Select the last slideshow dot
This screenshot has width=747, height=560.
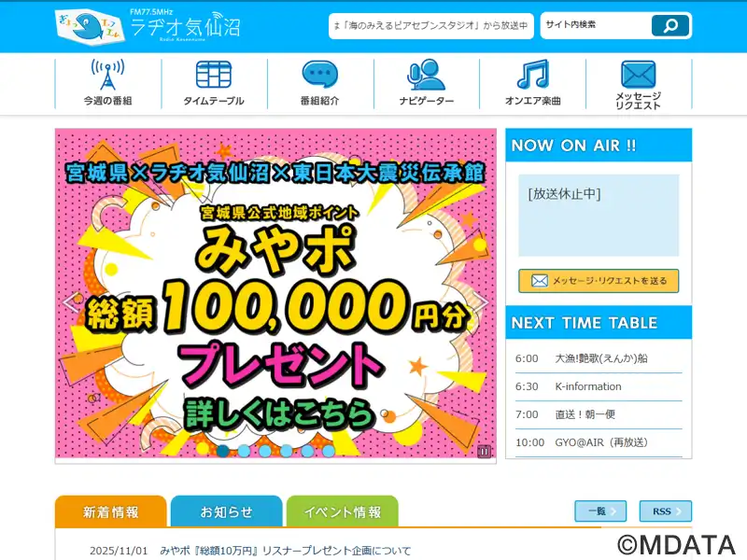coord(329,451)
